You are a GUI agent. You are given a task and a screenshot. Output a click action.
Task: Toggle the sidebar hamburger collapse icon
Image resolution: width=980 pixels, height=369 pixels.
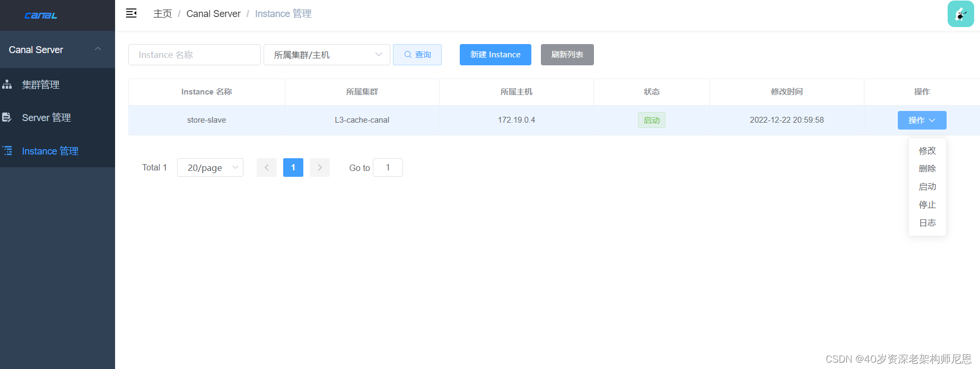click(132, 13)
